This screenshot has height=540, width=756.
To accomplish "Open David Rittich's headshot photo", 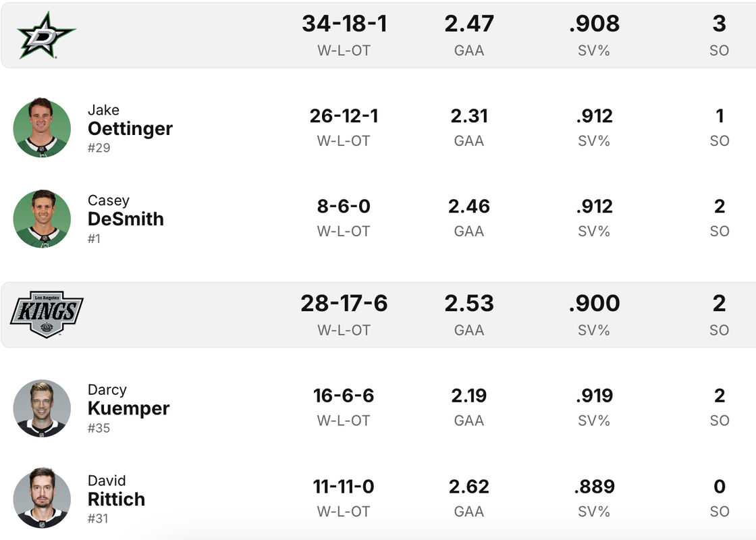I will tap(42, 498).
